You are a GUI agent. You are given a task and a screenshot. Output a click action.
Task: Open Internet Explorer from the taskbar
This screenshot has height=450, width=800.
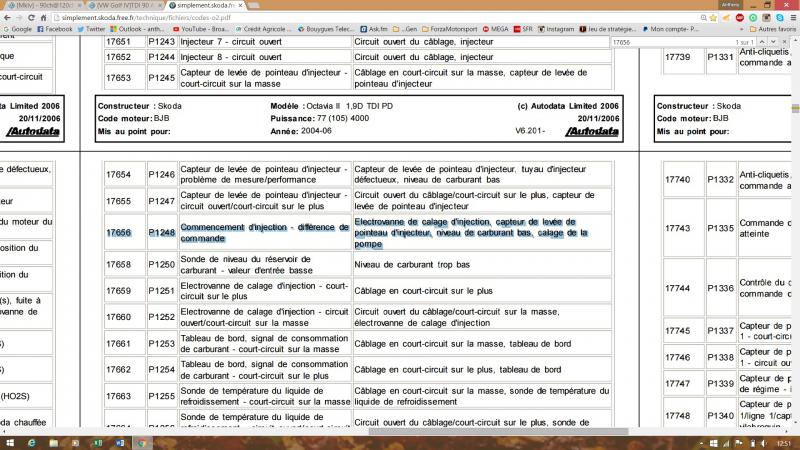coord(32,443)
